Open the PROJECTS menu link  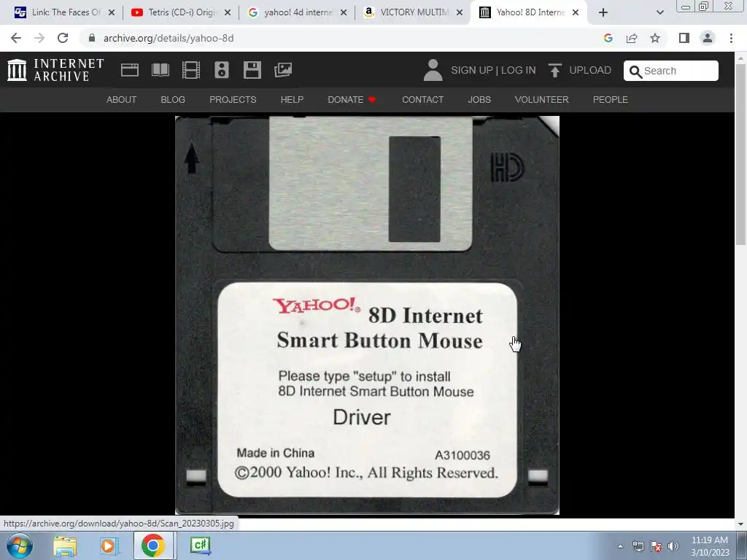pyautogui.click(x=233, y=99)
